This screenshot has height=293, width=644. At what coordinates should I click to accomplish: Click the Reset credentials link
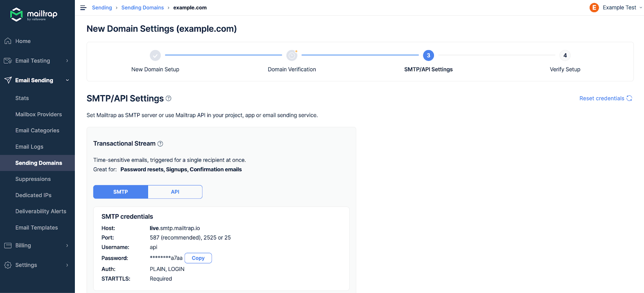602,98
